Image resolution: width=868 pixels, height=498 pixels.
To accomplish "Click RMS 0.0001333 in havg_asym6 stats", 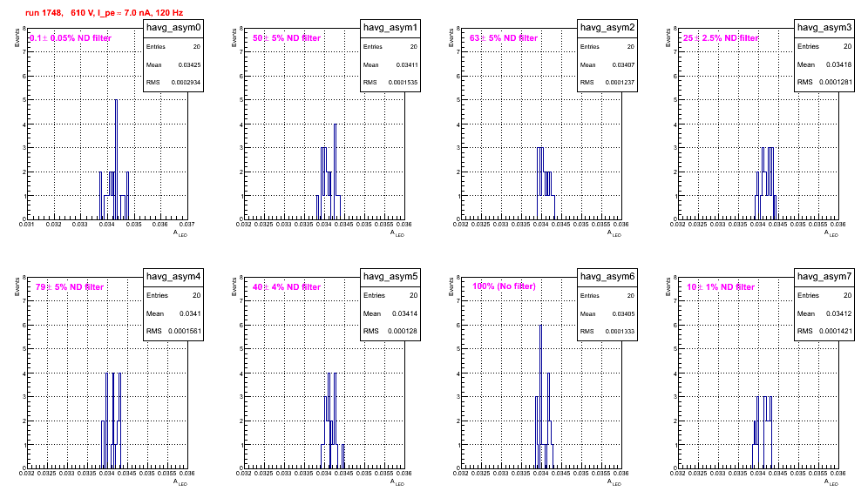I will pyautogui.click(x=607, y=332).
